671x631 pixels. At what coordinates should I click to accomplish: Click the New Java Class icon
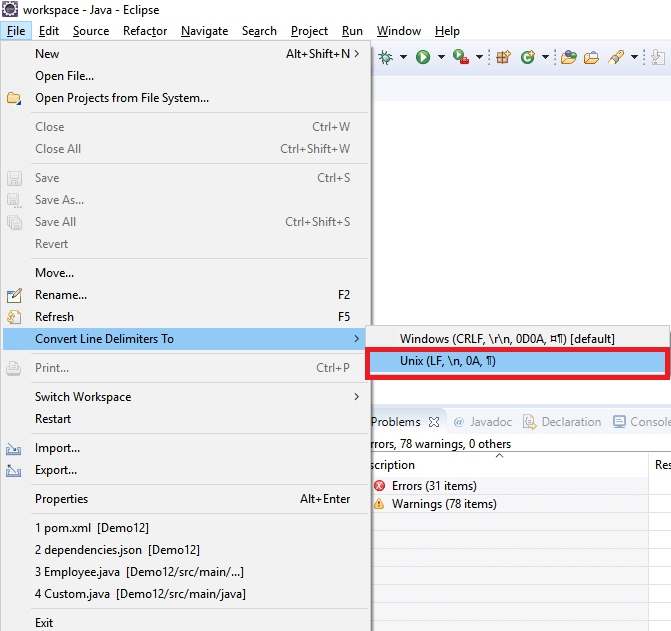pyautogui.click(x=528, y=58)
